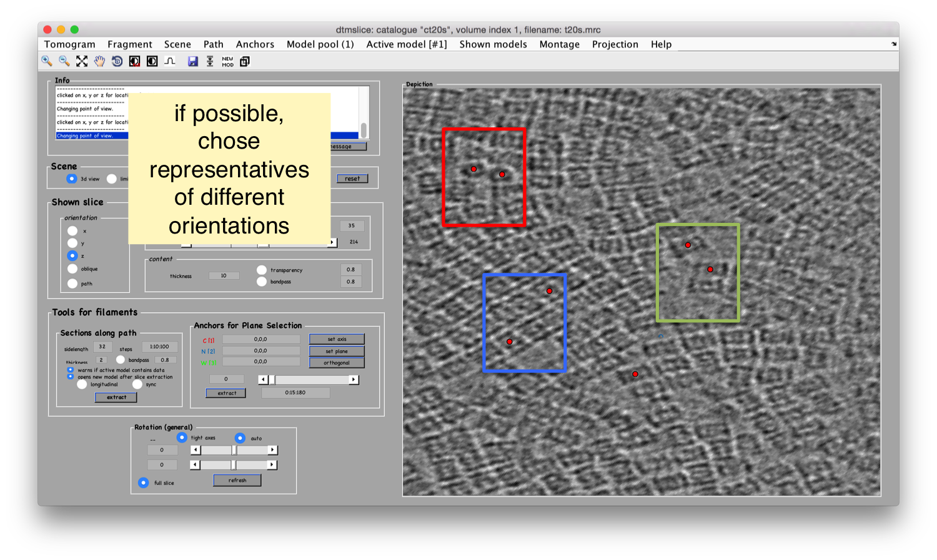Click left arrow of plane selection angle slider
Viewport: 937px width, 560px height.
263,380
